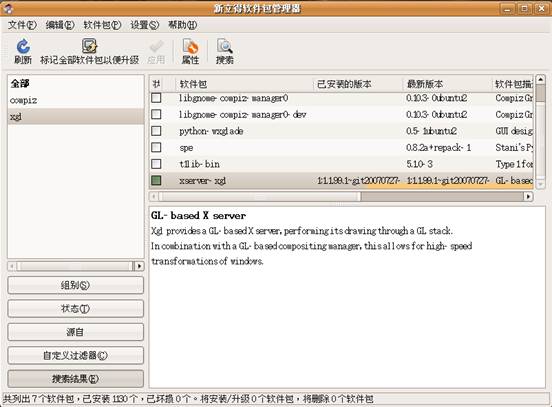The height and width of the screenshot is (407, 552).
Task: Click the 状态(T) button
Action: point(75,308)
